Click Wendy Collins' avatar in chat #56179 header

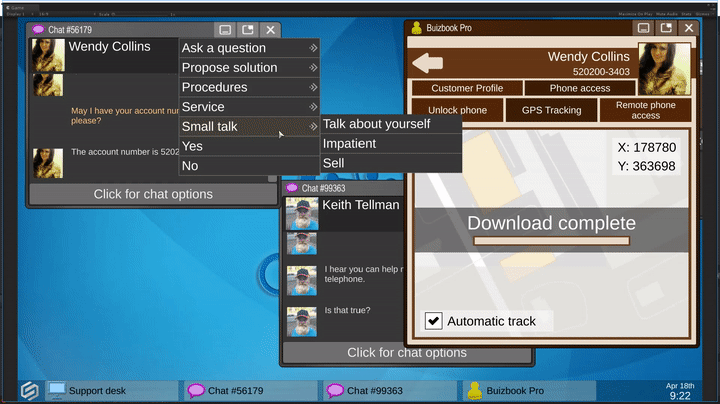(48, 55)
